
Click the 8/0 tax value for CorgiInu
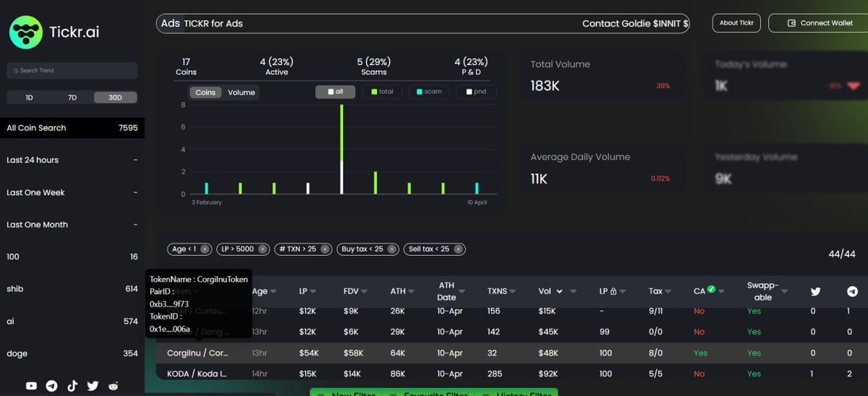pos(656,353)
